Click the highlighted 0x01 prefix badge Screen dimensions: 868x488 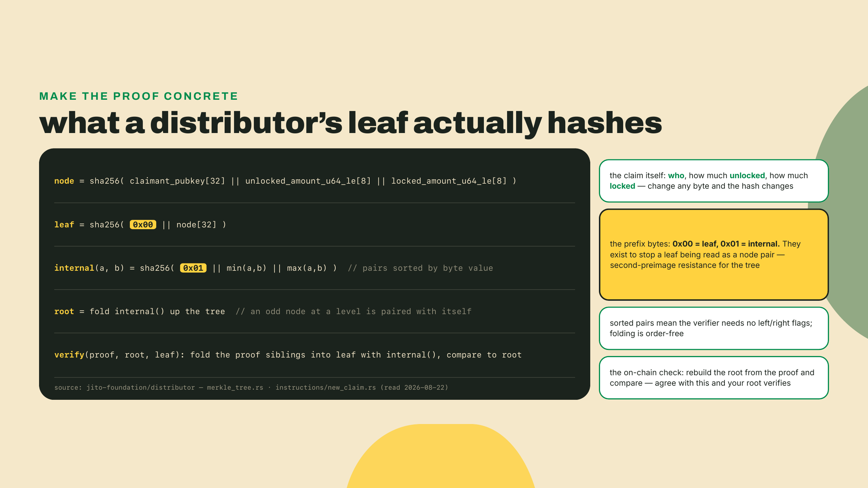193,268
